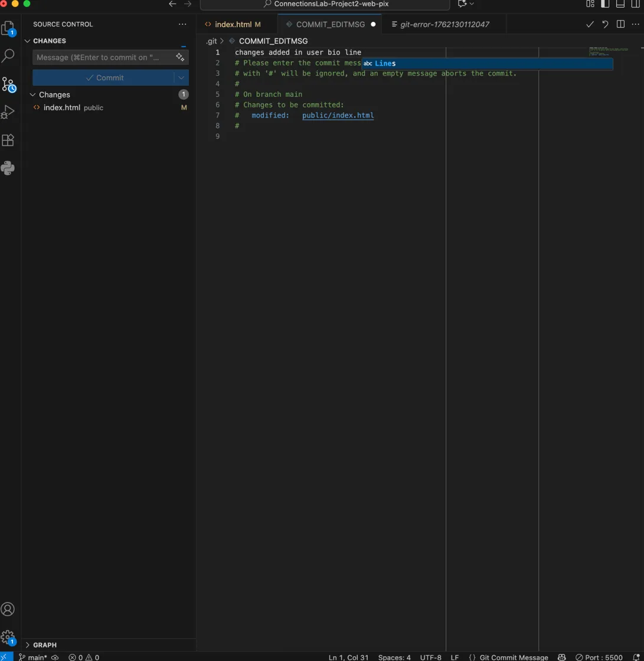The image size is (644, 661).
Task: Toggle bottom panel visibility
Action: (x=620, y=4)
